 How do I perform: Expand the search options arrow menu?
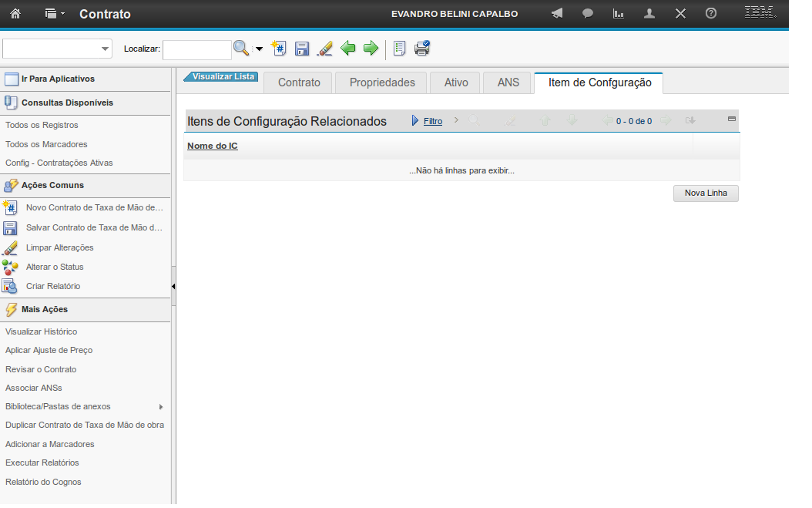click(x=259, y=49)
